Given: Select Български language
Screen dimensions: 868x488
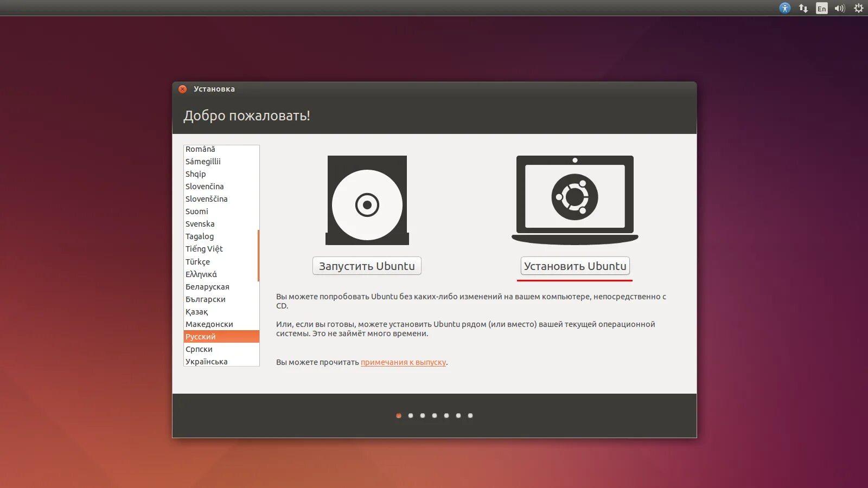Looking at the screenshot, I should [x=221, y=299].
